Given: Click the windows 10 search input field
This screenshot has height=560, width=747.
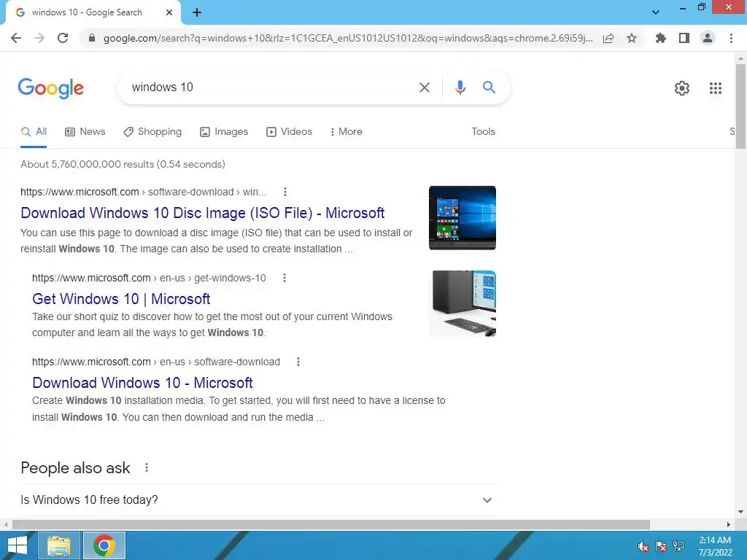Looking at the screenshot, I should [x=267, y=87].
